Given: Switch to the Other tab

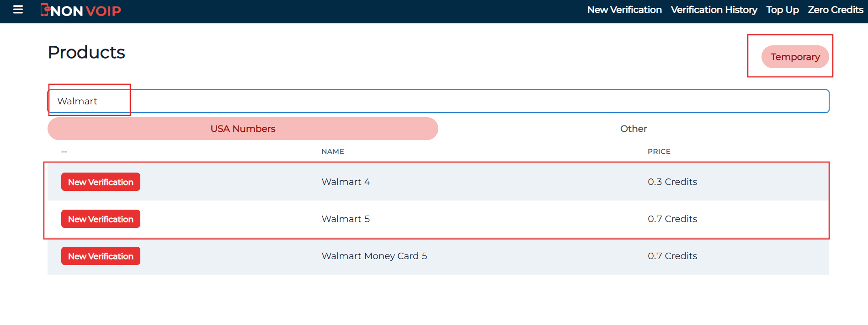Looking at the screenshot, I should pyautogui.click(x=633, y=129).
